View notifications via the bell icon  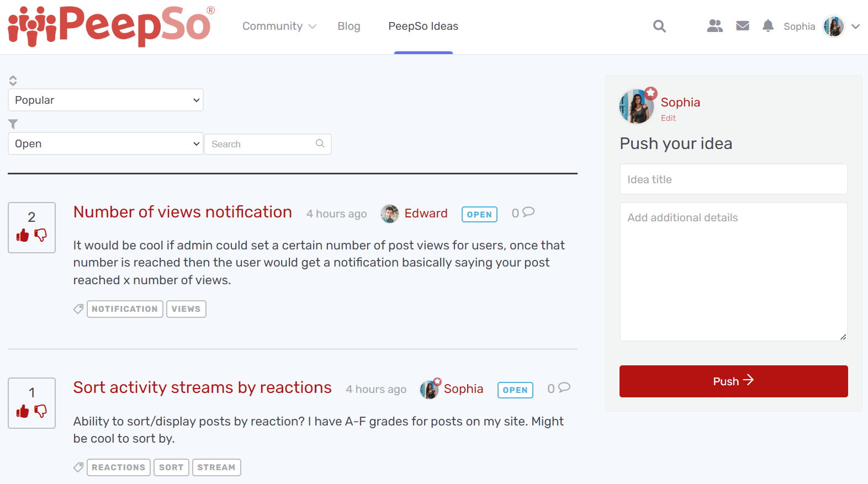click(x=768, y=25)
